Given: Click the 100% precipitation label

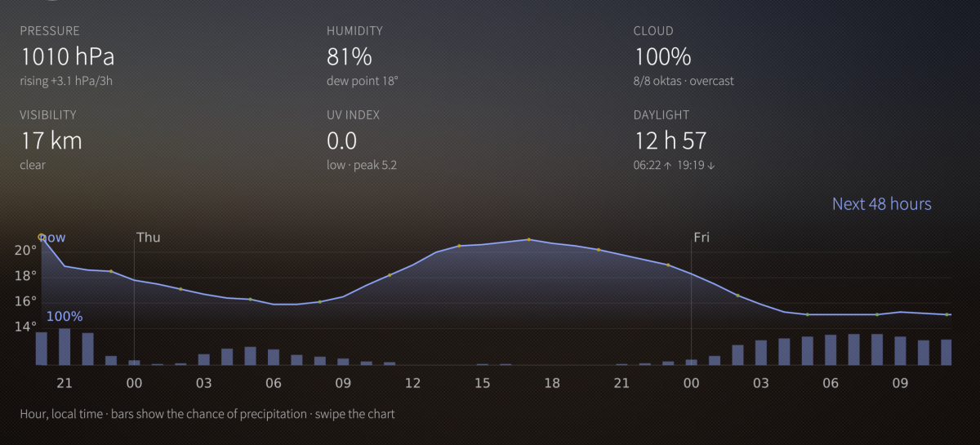Looking at the screenshot, I should (x=64, y=316).
